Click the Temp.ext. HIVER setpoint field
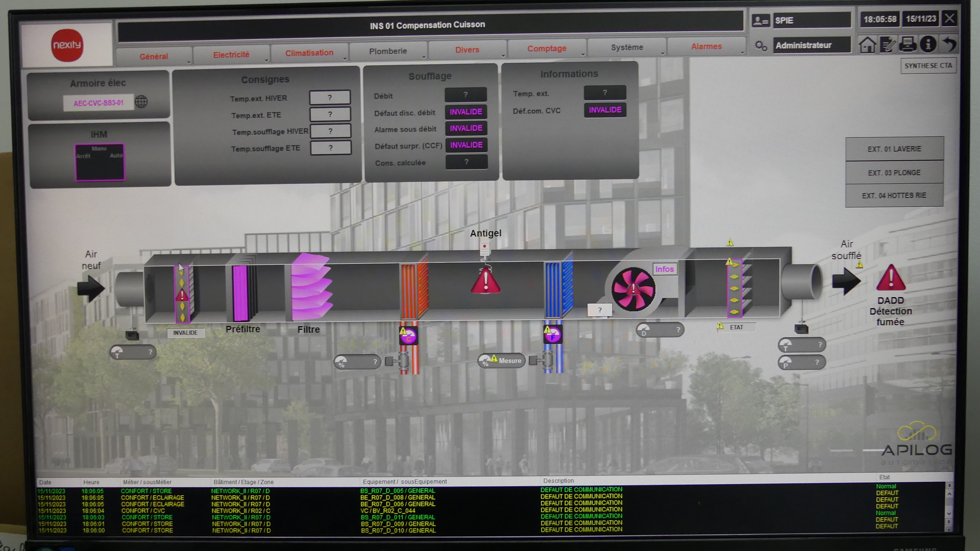Screen dimensions: 980x551 click(x=330, y=97)
